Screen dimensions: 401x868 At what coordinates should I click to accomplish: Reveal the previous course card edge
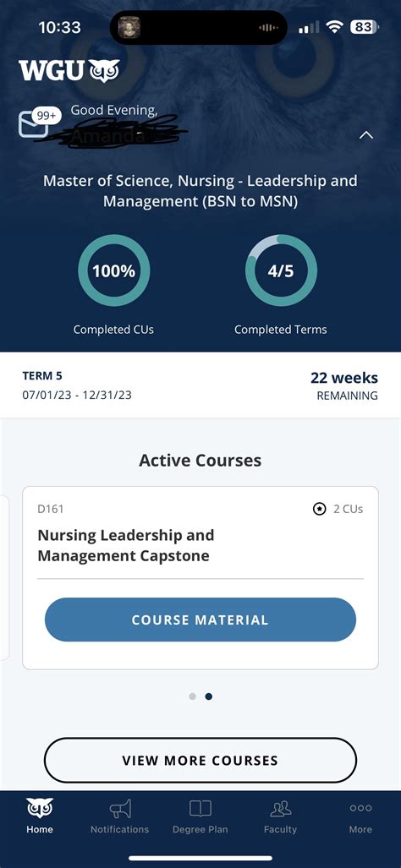[x=4, y=577]
